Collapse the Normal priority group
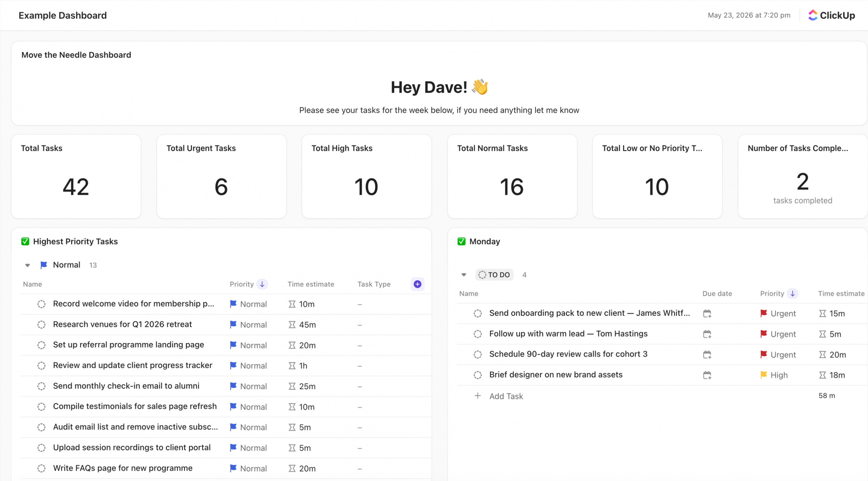This screenshot has height=481, width=868. pos(27,265)
